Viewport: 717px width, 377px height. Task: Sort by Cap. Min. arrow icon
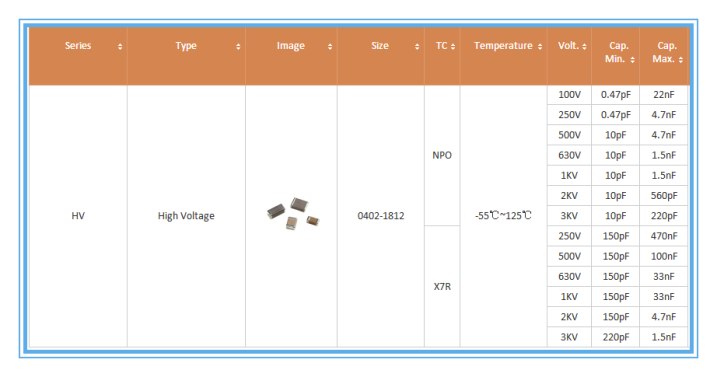tap(632, 60)
